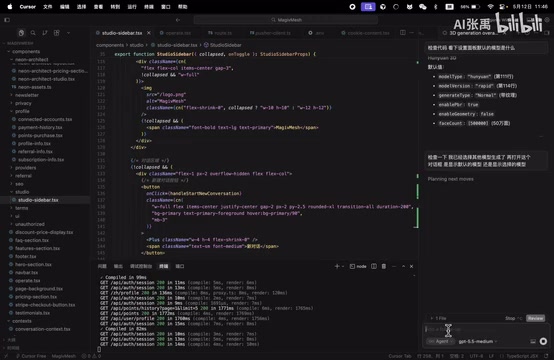554x360 pixels.
Task: Switch to the 输出 panel tab
Action: (x=118, y=266)
